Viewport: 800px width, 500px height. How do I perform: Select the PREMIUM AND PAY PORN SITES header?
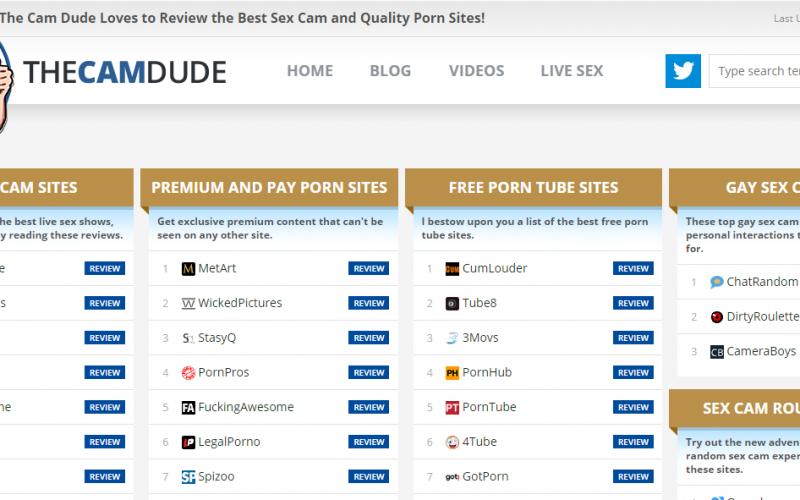pyautogui.click(x=269, y=188)
